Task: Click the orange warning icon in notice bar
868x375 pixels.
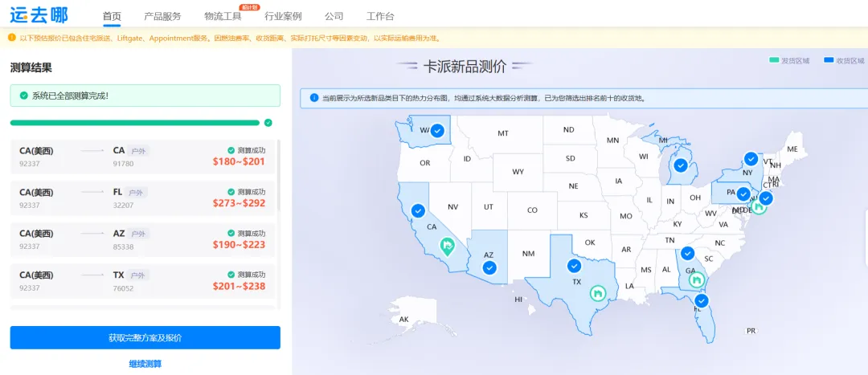Action: tap(11, 38)
